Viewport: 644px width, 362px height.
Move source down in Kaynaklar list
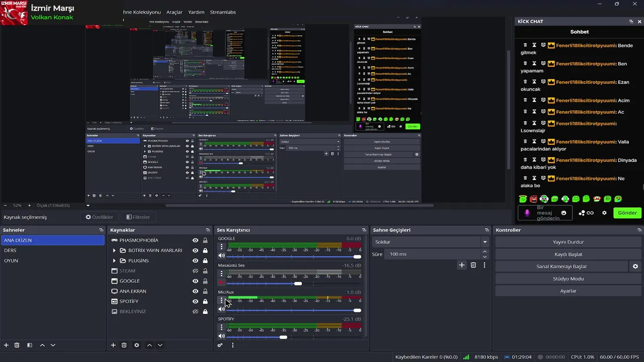[160, 345]
